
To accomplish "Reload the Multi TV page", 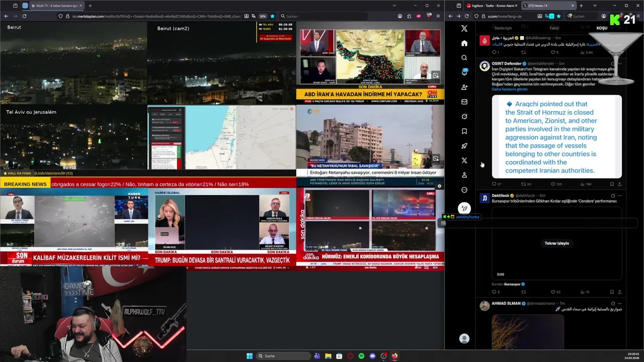I will point(24,16).
